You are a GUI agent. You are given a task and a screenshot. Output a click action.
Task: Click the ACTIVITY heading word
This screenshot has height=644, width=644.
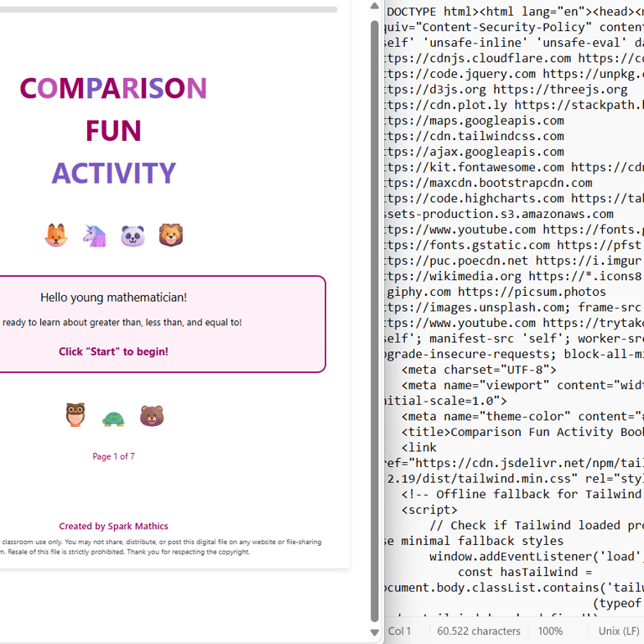pos(113,173)
